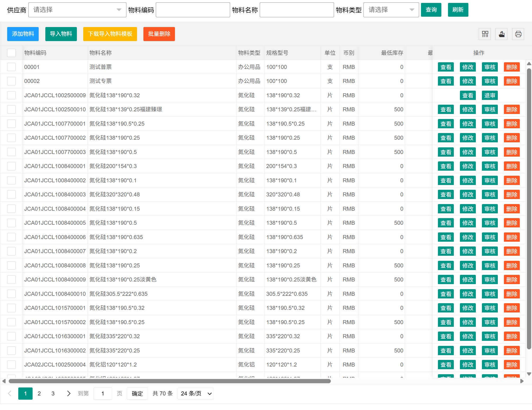Image resolution: width=532 pixels, height=410 pixels.
Task: Click the horizontal scrollbar thumb
Action: click(x=170, y=381)
